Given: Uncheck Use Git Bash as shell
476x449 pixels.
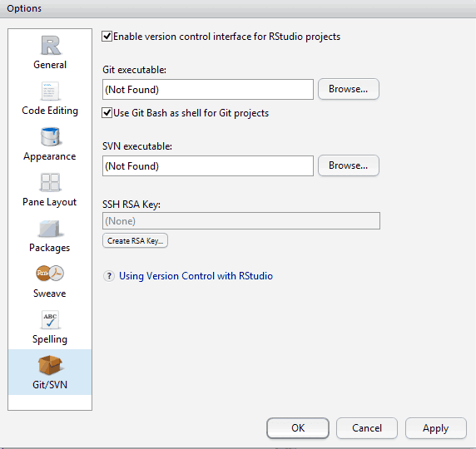Looking at the screenshot, I should [x=107, y=113].
